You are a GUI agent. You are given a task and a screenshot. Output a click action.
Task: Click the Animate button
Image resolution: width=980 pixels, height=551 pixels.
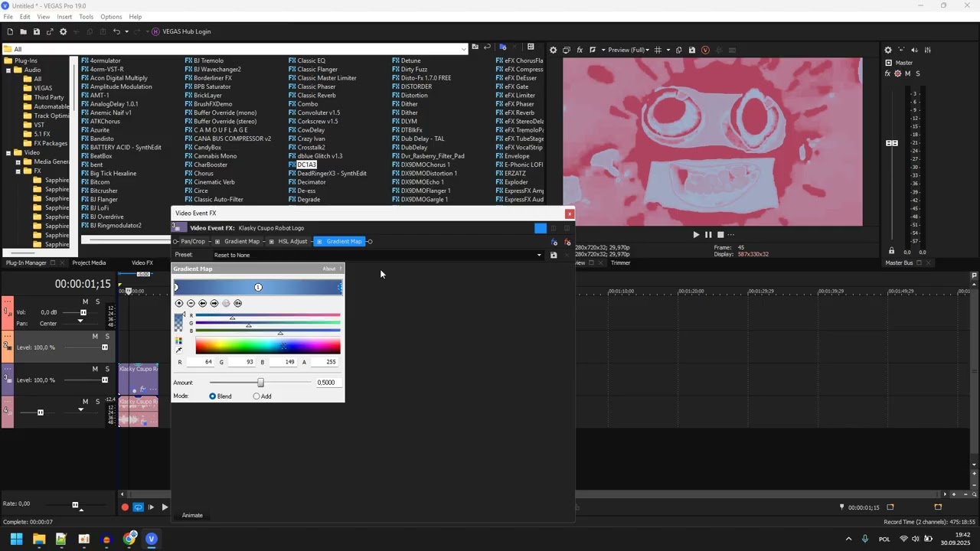(x=192, y=515)
